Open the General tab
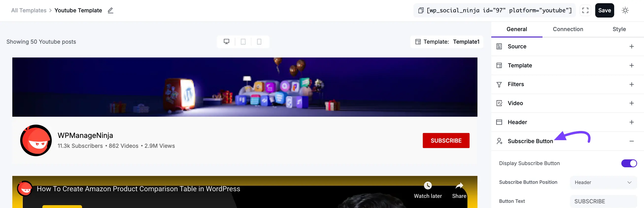The width and height of the screenshot is (644, 208). 516,29
